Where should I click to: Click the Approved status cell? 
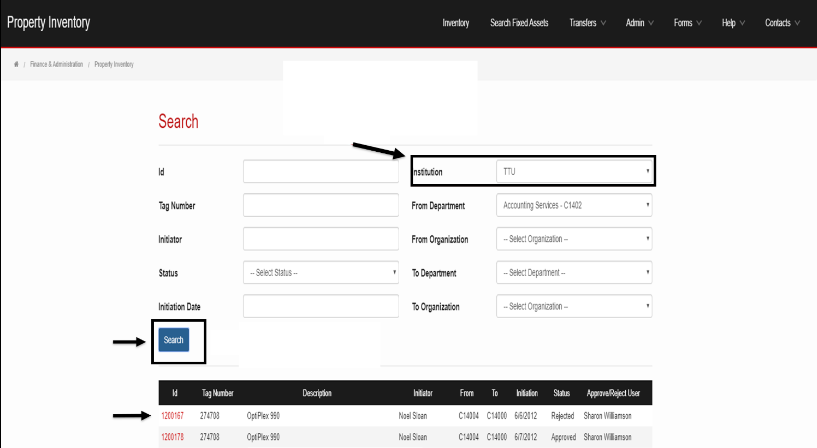point(563,437)
